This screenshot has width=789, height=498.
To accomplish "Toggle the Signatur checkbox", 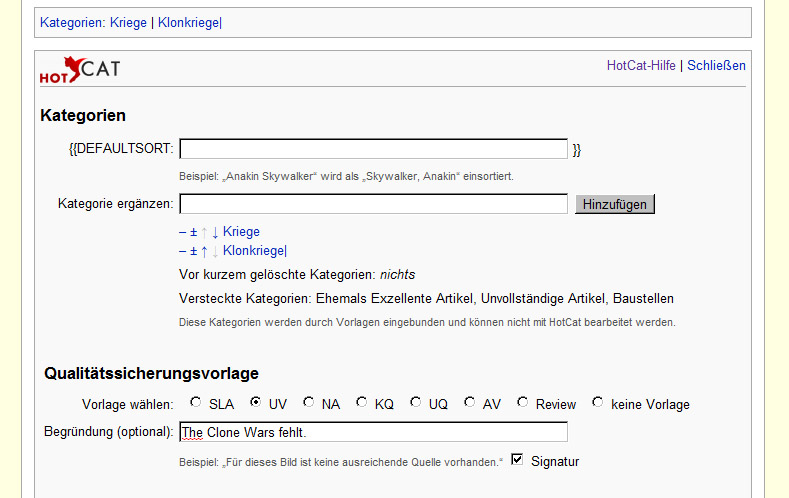I will tap(517, 460).
